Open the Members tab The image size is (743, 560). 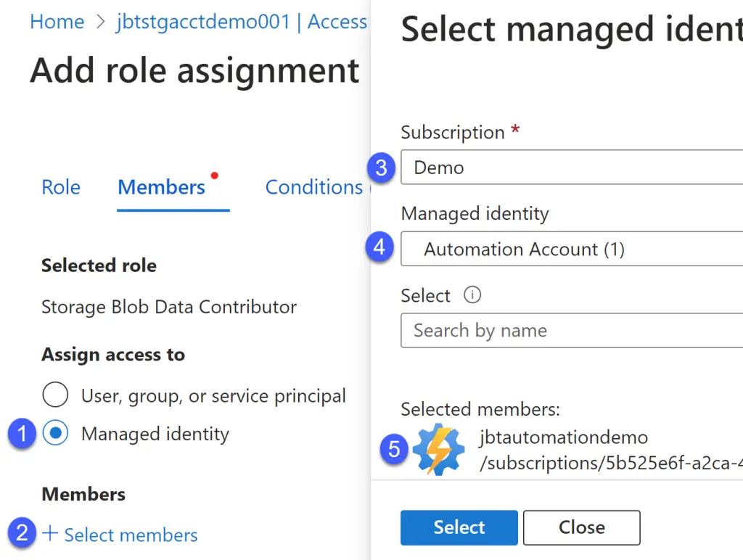tap(161, 187)
